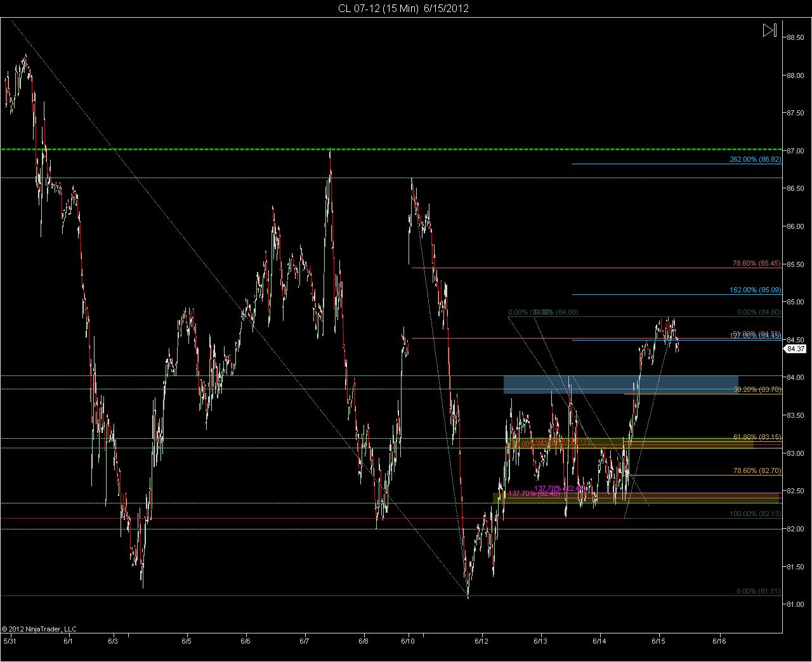
Task: Click the 6/13 date label
Action: point(541,641)
